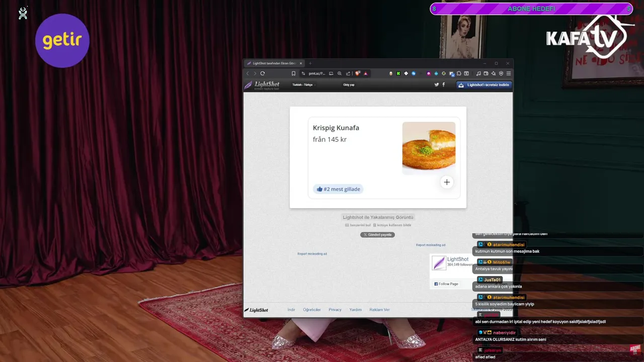Click the LightShot logo in footer
Screen dimensions: 644x362
(x=257, y=310)
